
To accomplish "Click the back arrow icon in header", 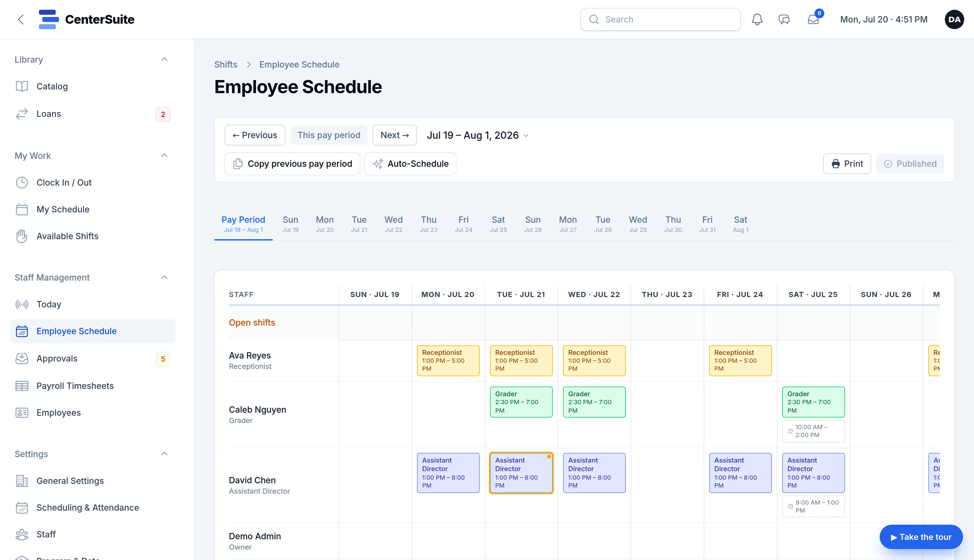I will pyautogui.click(x=21, y=19).
